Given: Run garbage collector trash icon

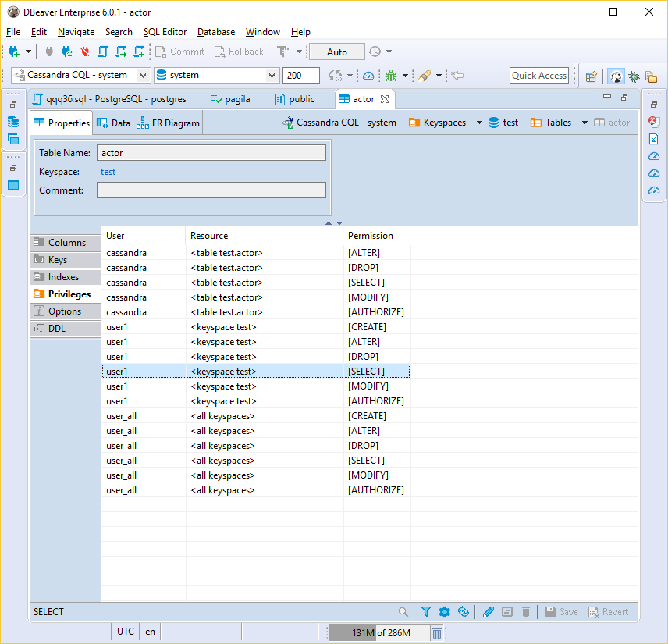Looking at the screenshot, I should click(x=437, y=633).
